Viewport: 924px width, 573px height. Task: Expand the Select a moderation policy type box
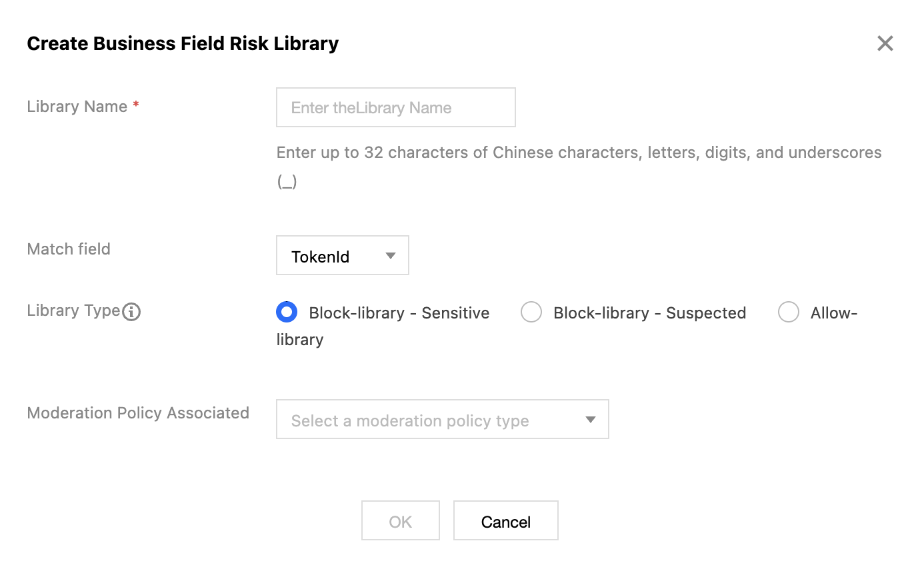pos(442,420)
